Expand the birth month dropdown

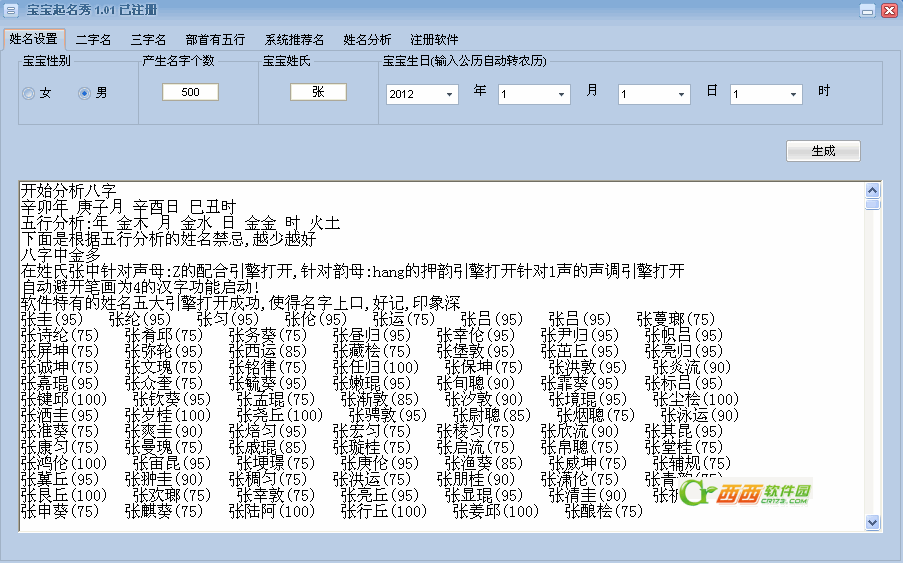[x=561, y=95]
